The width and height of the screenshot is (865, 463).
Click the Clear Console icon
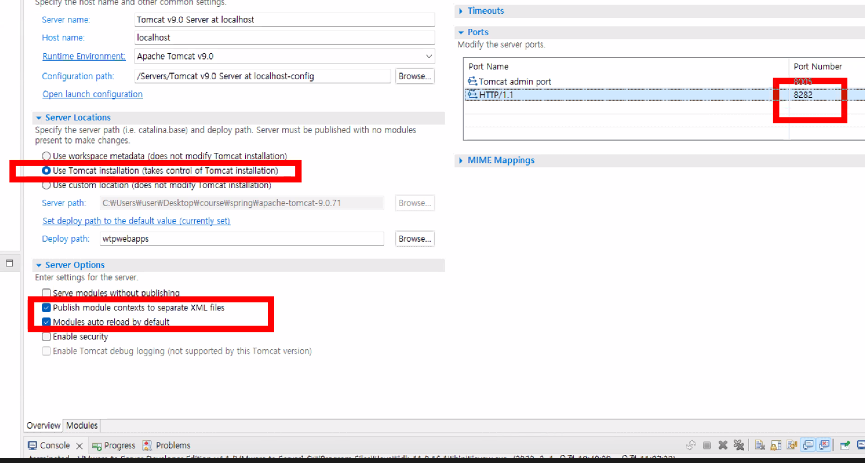pos(760,445)
